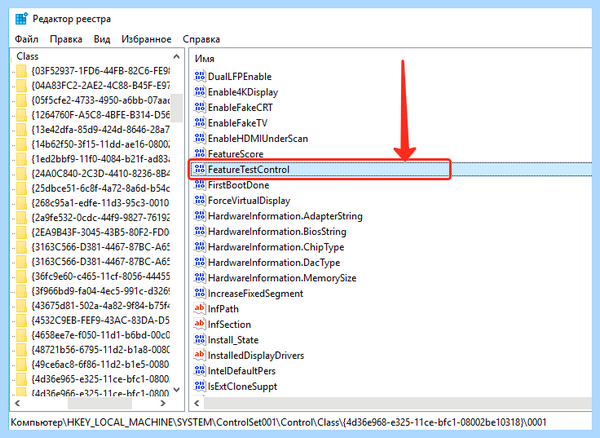
Task: Click folder icon of {14b62f50-3f15-11dd key
Action: tap(22, 144)
